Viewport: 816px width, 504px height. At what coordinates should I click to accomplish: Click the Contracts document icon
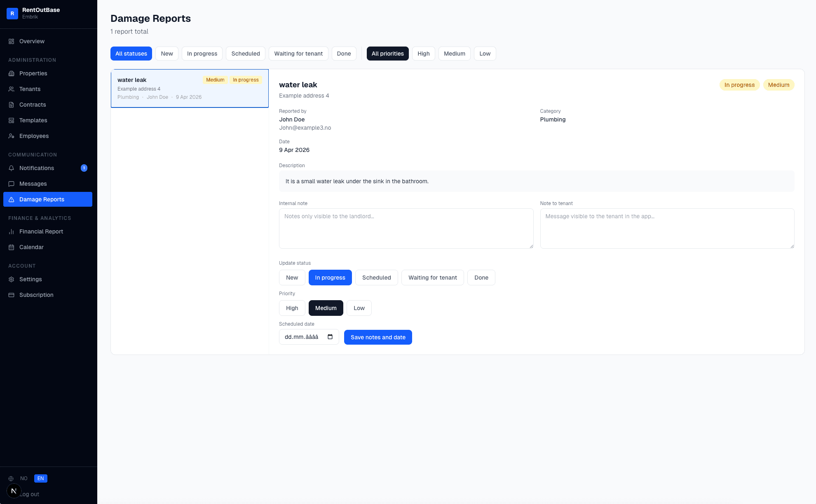click(12, 105)
